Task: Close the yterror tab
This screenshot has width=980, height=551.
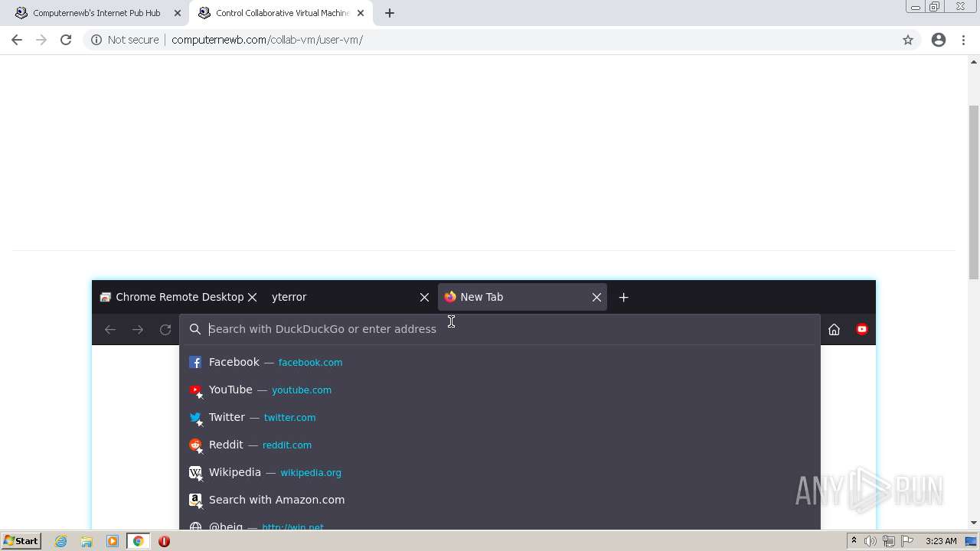Action: tap(424, 297)
